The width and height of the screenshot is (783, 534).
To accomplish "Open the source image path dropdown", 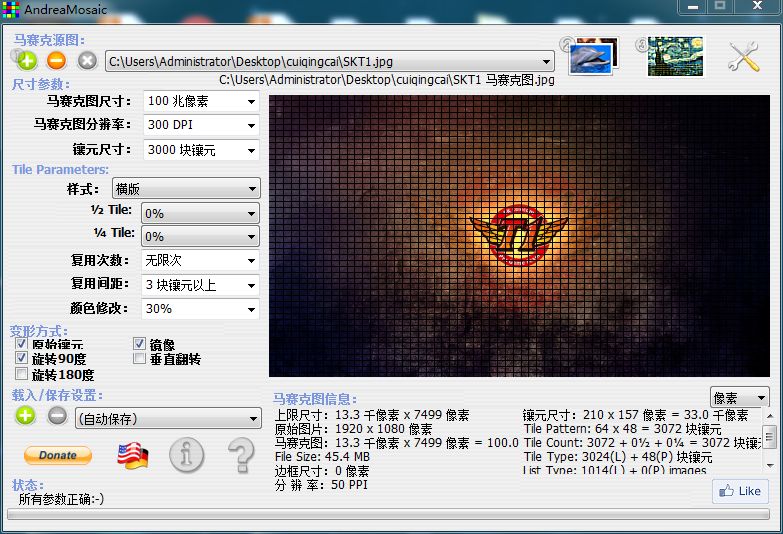I will pos(330,61).
